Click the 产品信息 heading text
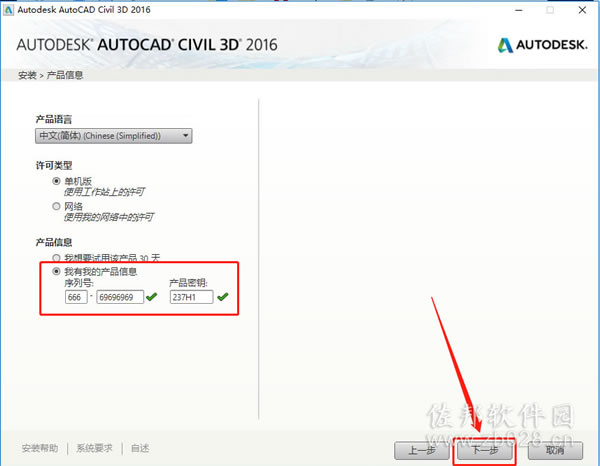Viewport: 600px width, 466px height. tap(54, 242)
